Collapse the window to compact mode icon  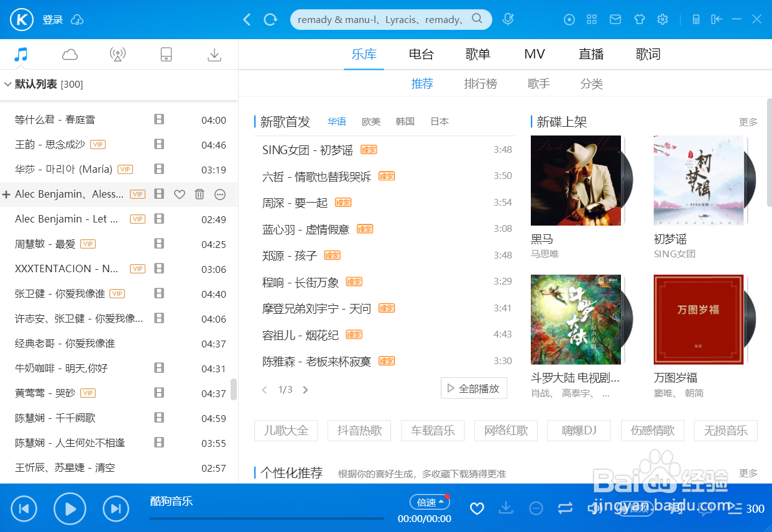coord(717,19)
